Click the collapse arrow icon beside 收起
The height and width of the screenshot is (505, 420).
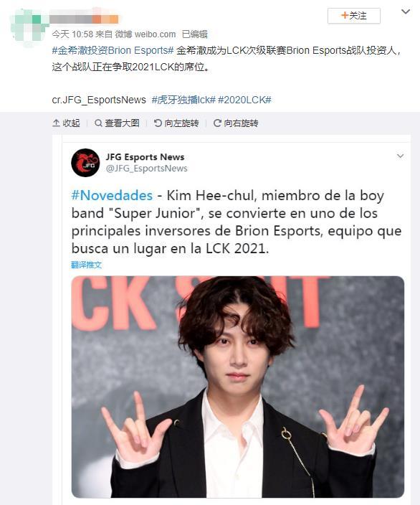pos(57,123)
